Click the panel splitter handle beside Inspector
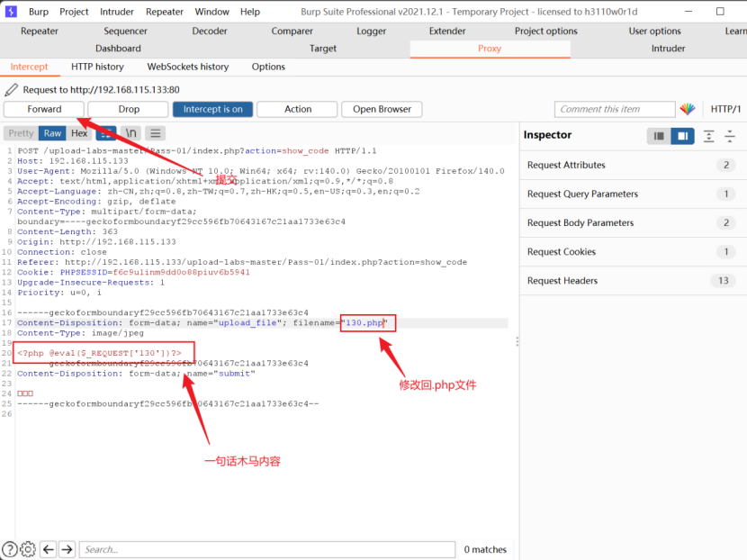Image resolution: width=747 pixels, height=560 pixels. pyautogui.click(x=517, y=341)
